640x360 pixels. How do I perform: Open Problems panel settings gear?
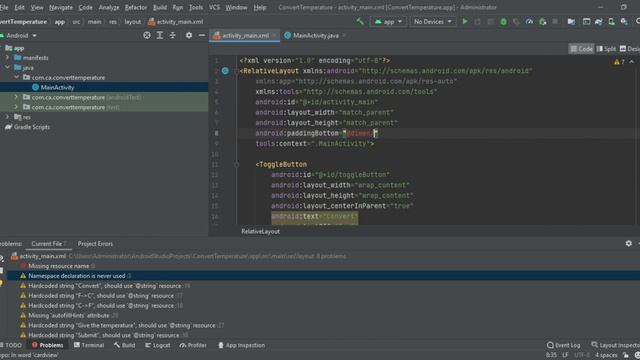pyautogui.click(x=629, y=243)
